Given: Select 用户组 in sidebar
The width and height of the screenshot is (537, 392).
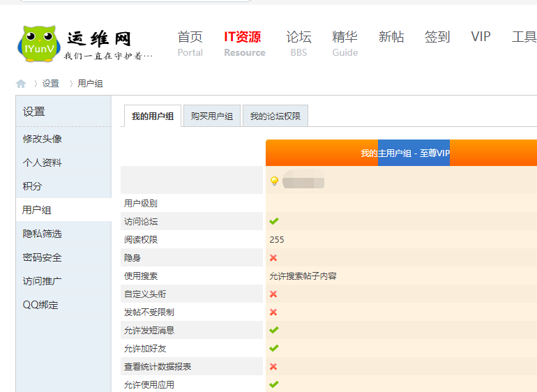Looking at the screenshot, I should click(x=37, y=210).
